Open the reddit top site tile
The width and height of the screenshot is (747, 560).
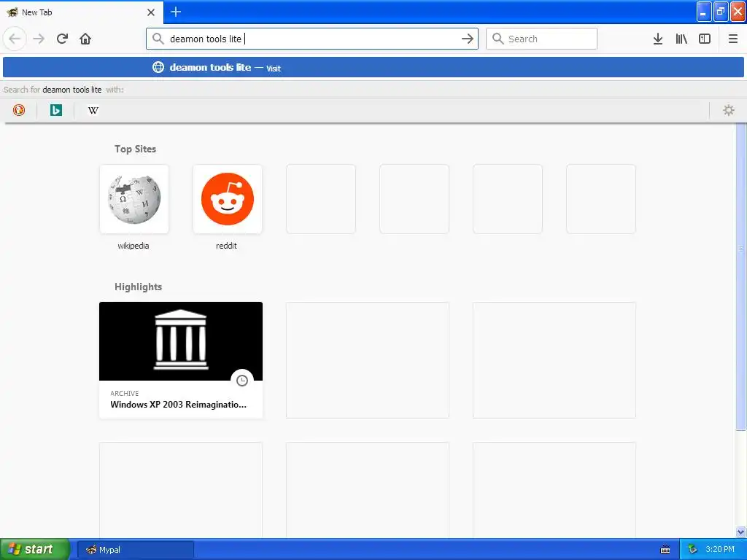click(228, 199)
